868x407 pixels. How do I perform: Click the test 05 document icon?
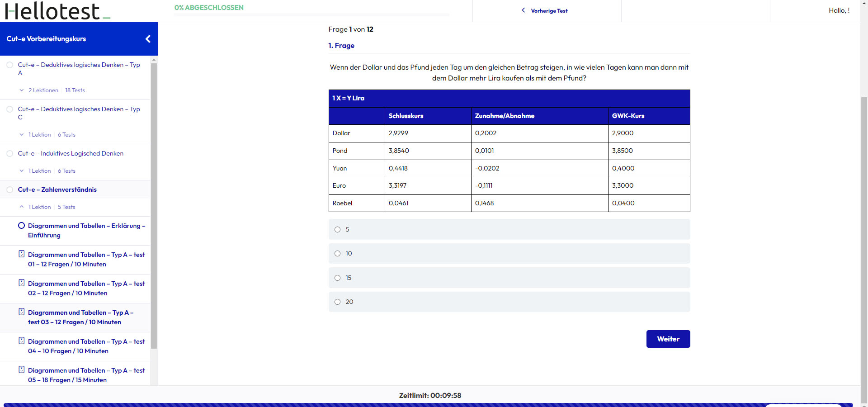(x=21, y=369)
